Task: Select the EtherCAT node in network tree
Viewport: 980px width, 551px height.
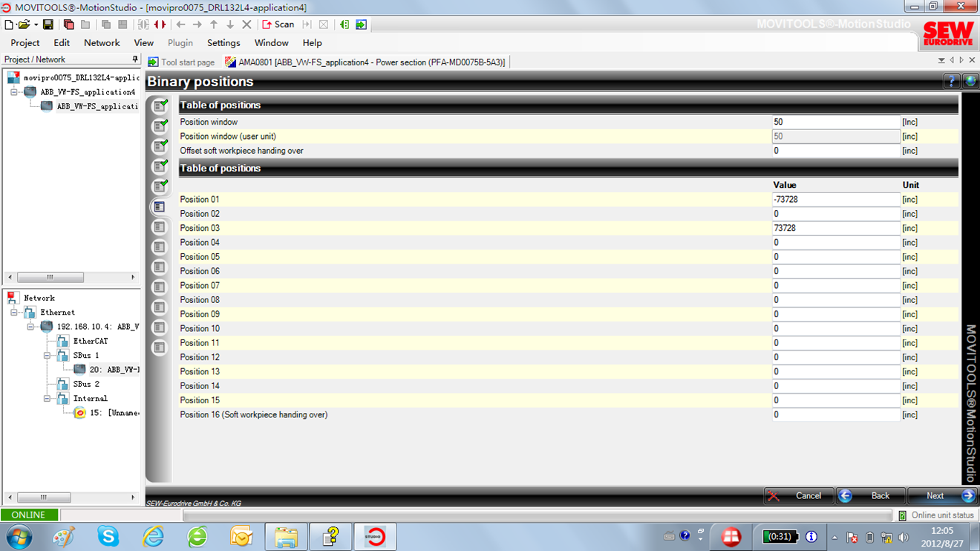Action: (x=90, y=341)
